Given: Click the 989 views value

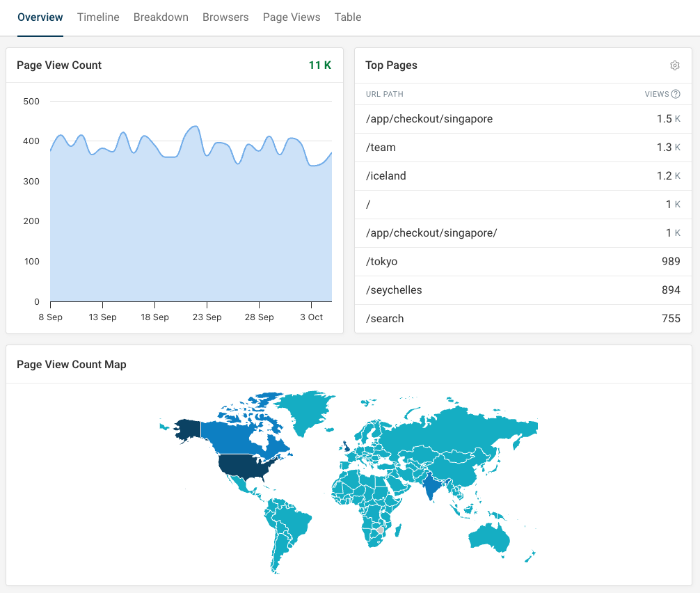Looking at the screenshot, I should (x=671, y=262).
